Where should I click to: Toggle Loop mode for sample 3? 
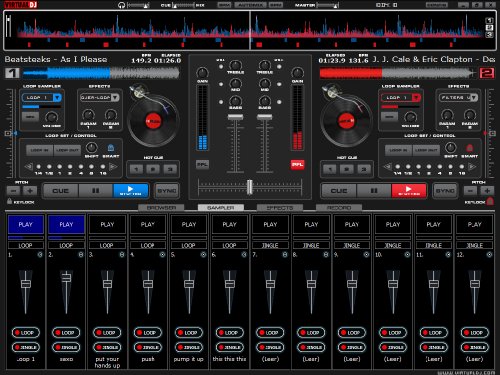pos(107,332)
